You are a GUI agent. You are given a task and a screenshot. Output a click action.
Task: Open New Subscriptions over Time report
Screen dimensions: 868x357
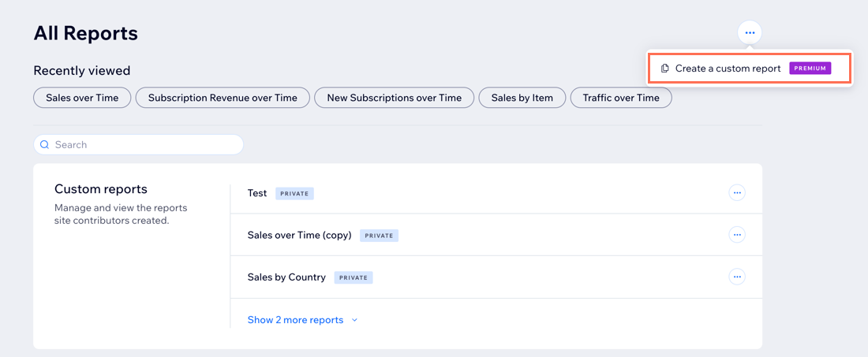tap(394, 98)
